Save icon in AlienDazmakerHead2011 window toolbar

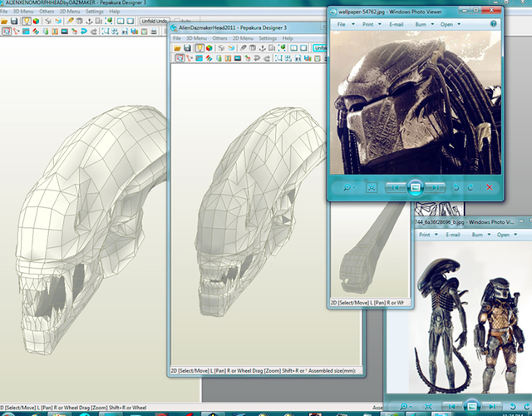187,48
